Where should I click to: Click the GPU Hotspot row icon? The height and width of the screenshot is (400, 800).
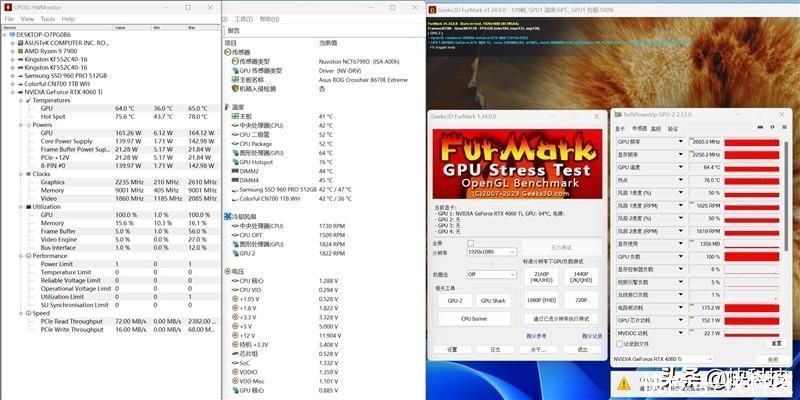tap(235, 162)
